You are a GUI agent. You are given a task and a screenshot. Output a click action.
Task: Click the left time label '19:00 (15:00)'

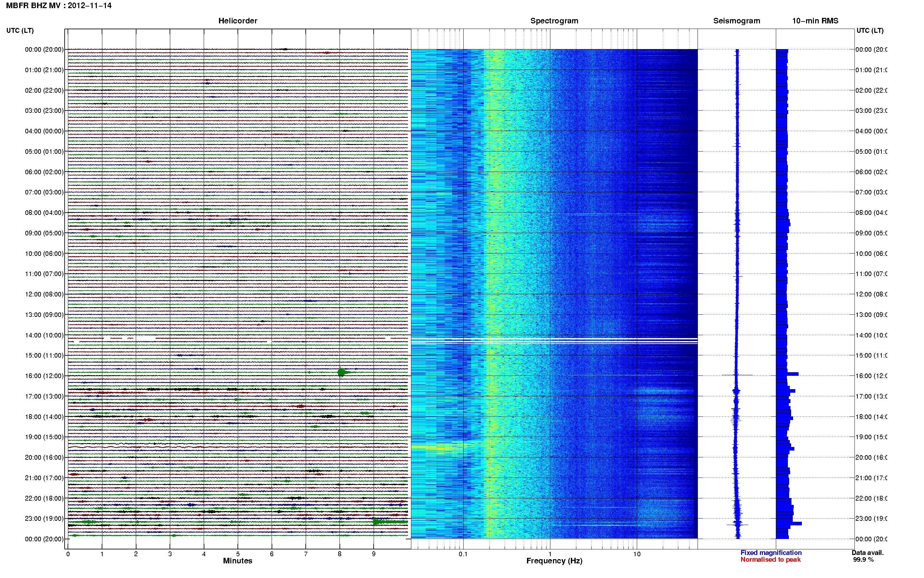click(44, 437)
